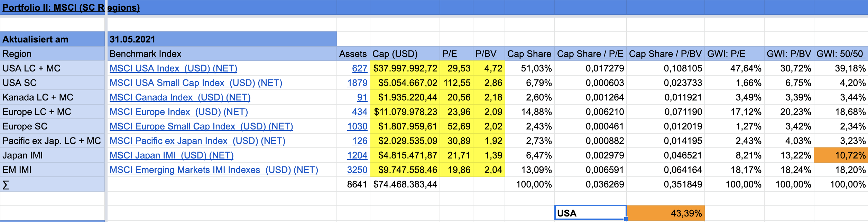Open the MSCI Europe Small Cap Index link
Screen dimensions: 868x222
tap(201, 126)
